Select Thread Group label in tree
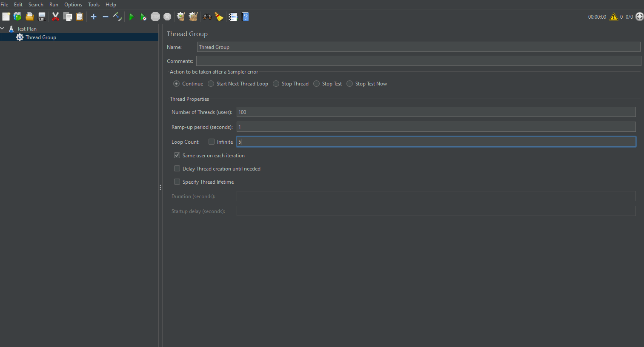The image size is (644, 347). (41, 37)
